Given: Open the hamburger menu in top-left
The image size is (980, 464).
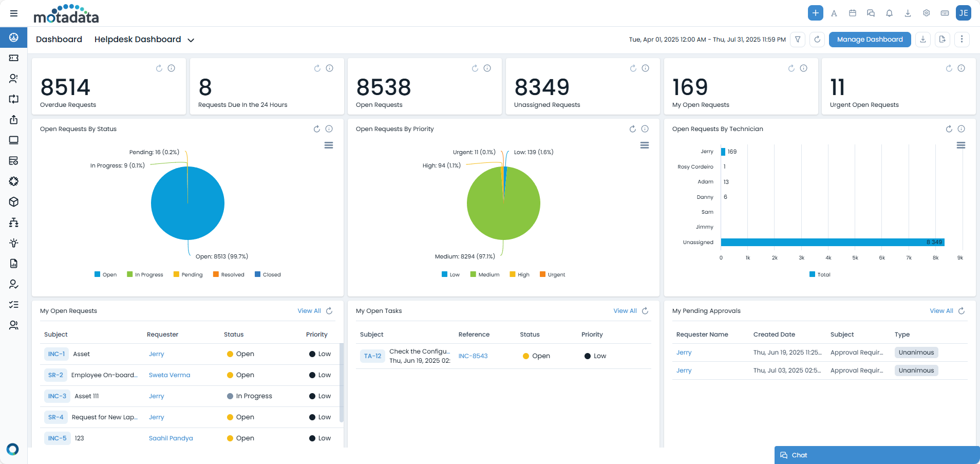Looking at the screenshot, I should click(x=14, y=13).
